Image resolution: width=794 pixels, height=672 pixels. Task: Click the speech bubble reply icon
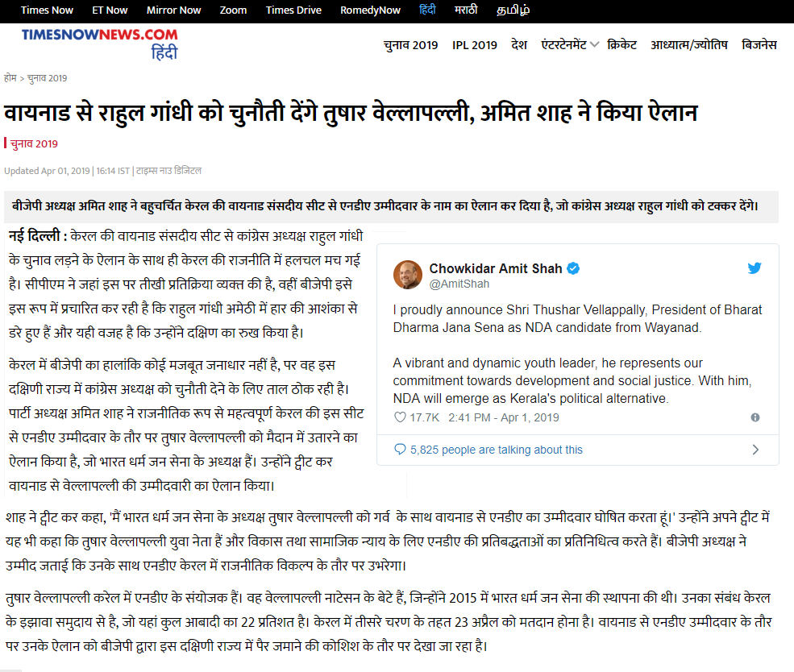(x=400, y=450)
